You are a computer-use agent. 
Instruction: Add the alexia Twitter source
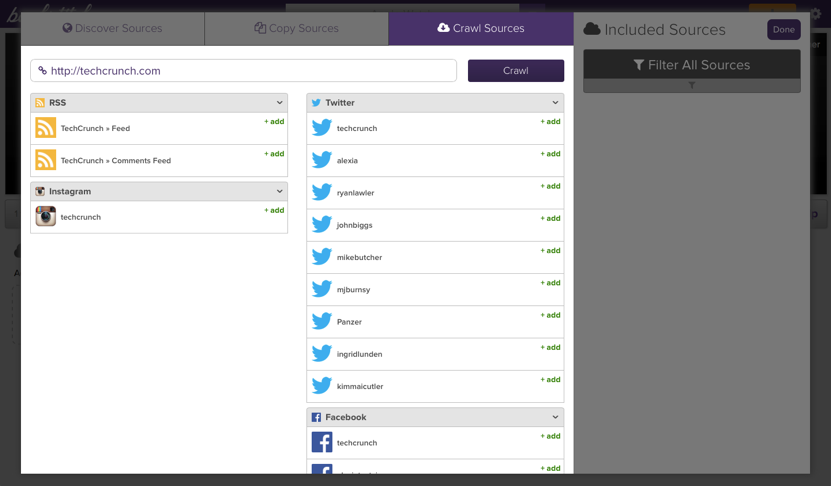[551, 154]
